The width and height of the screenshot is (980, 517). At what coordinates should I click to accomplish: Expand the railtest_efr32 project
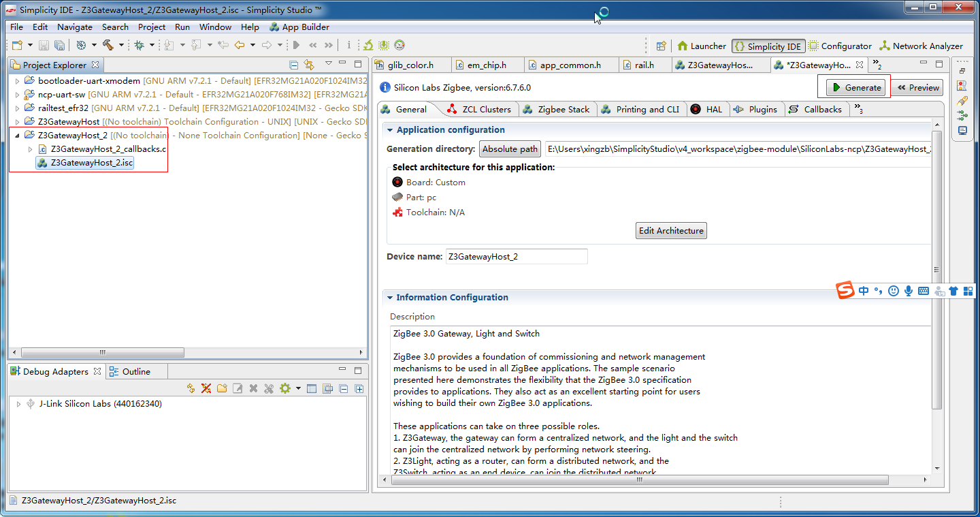[17, 108]
